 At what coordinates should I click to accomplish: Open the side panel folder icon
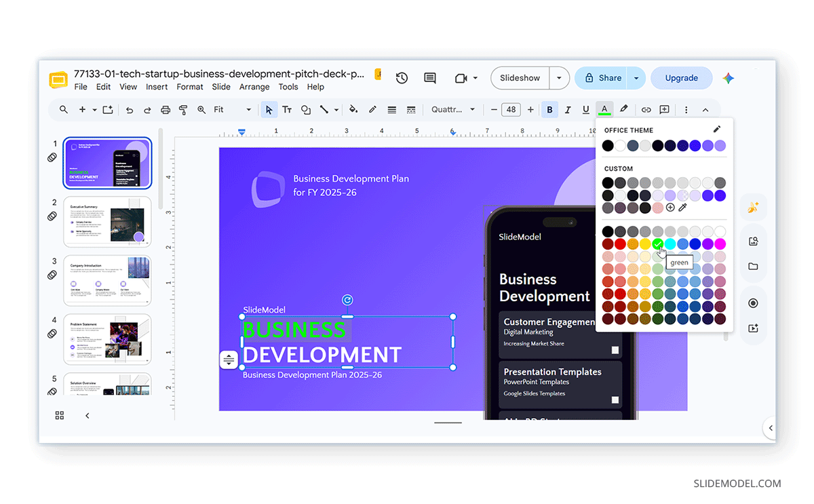tap(753, 267)
